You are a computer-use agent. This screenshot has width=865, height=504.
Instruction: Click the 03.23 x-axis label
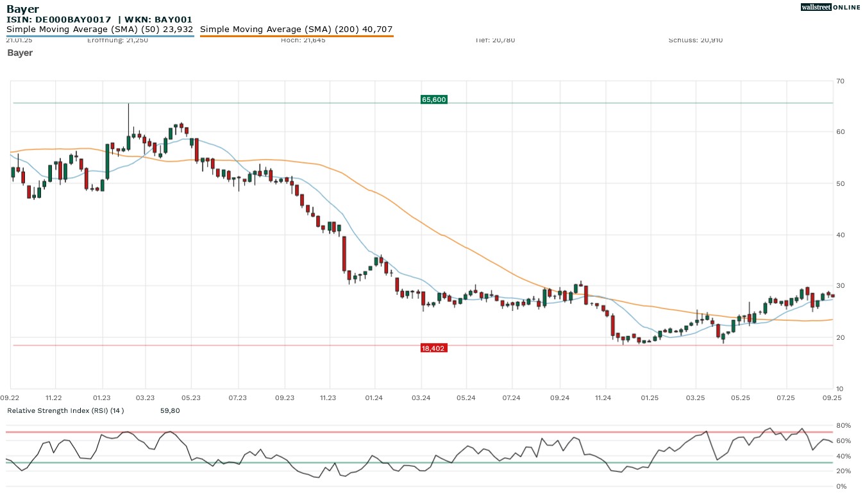point(145,398)
